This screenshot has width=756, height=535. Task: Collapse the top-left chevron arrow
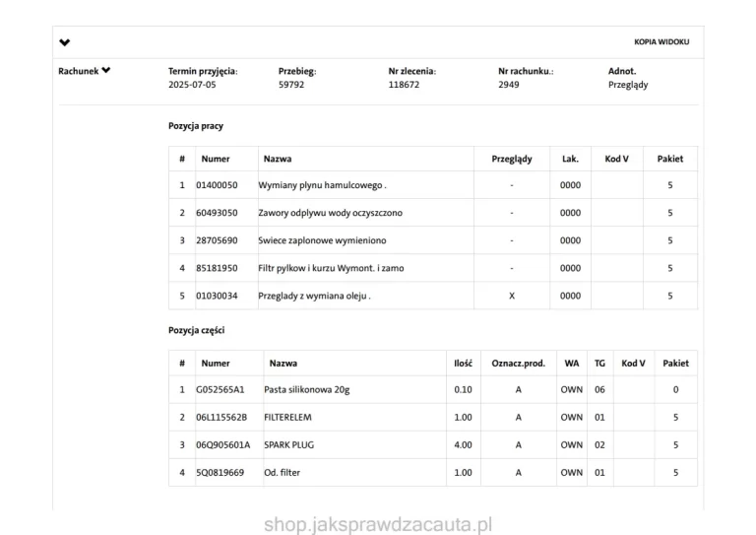tap(65, 42)
